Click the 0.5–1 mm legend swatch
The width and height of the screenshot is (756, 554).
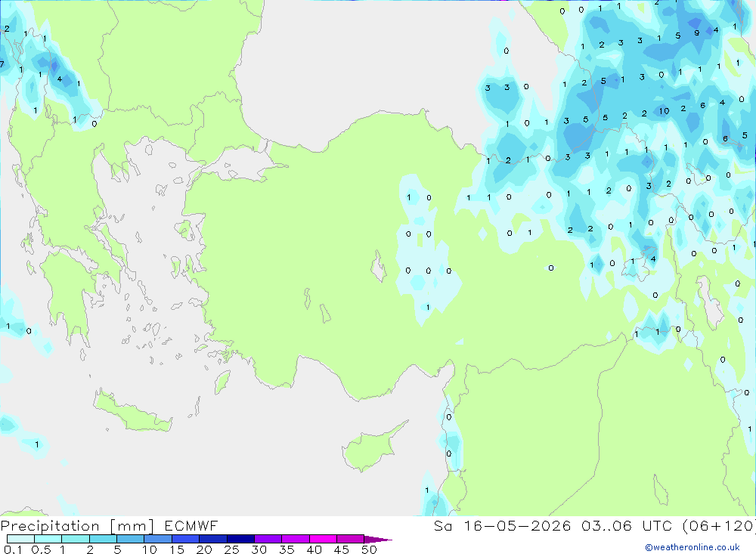pyautogui.click(x=48, y=539)
